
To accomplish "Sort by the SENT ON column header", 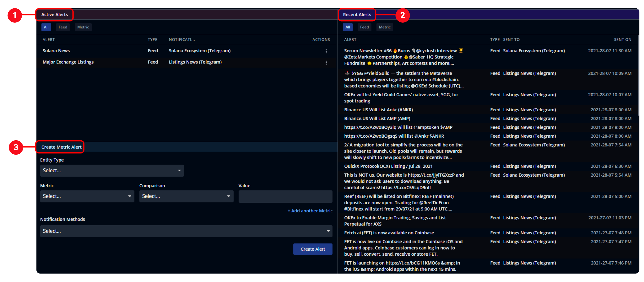I will (x=622, y=39).
